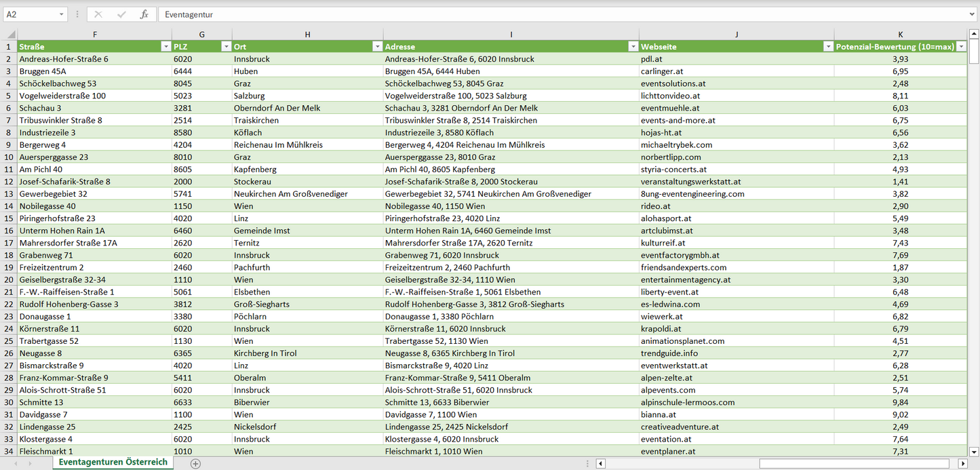This screenshot has width=980, height=470.
Task: Select the Eventagenturen Österreich sheet tab
Action: (x=112, y=462)
